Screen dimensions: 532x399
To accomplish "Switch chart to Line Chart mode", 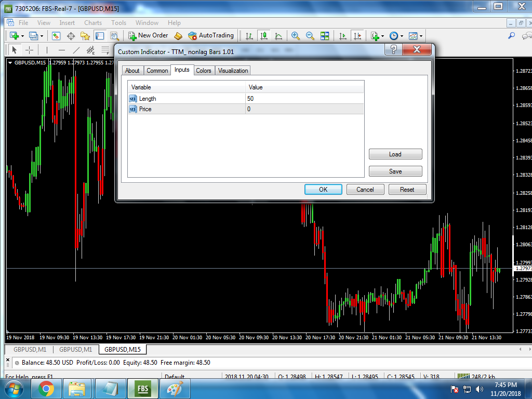I will click(278, 36).
